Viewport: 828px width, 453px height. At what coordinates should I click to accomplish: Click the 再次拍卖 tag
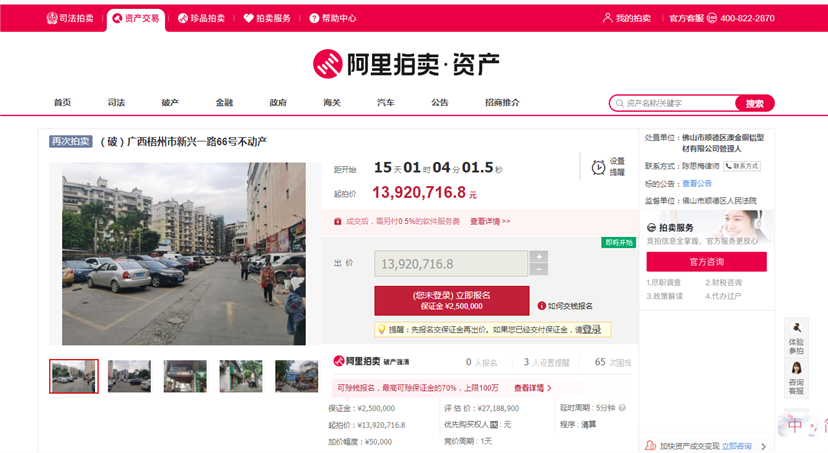click(x=71, y=141)
